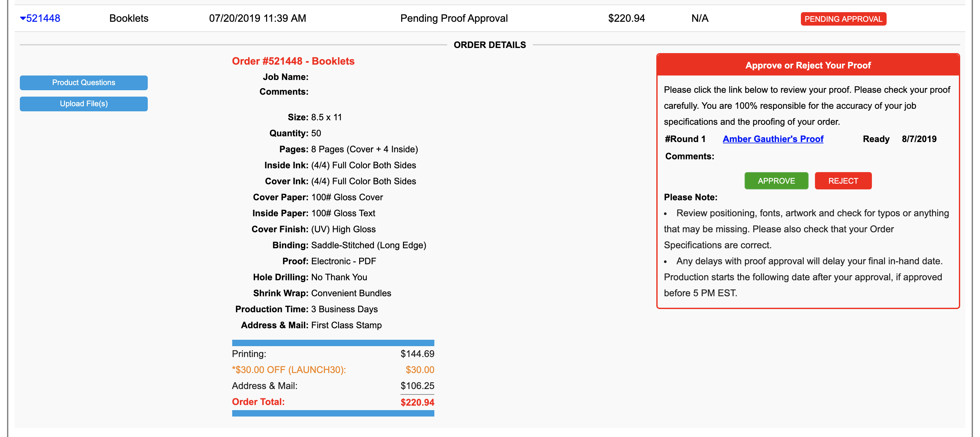Open order number 521448 link

43,18
